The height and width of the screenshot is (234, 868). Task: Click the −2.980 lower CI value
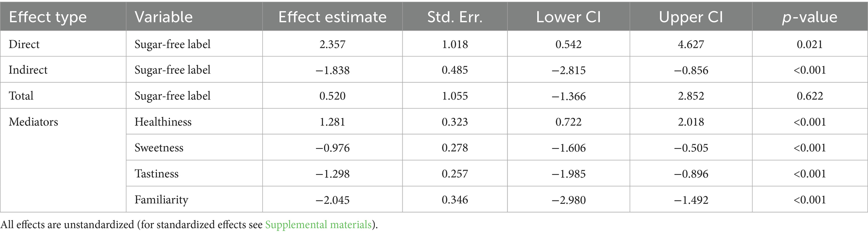click(568, 200)
